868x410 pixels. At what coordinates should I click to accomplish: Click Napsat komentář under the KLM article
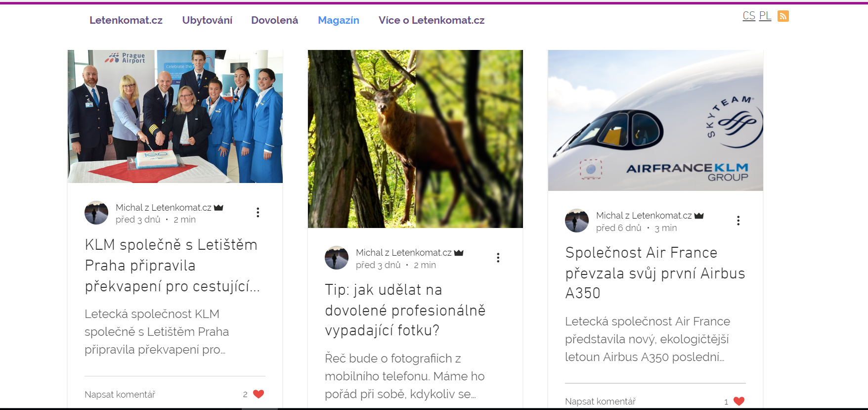click(x=120, y=395)
